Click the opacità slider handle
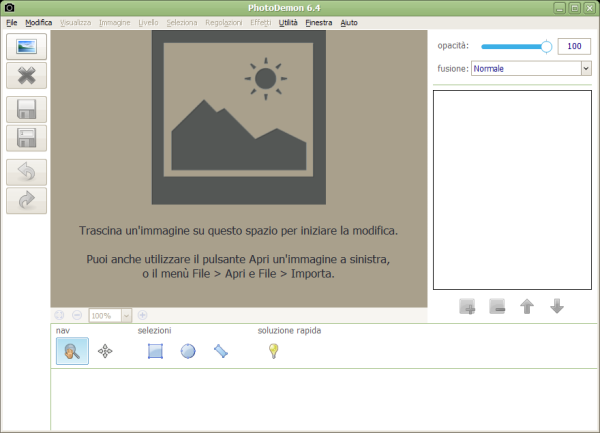The width and height of the screenshot is (600, 433). click(546, 46)
